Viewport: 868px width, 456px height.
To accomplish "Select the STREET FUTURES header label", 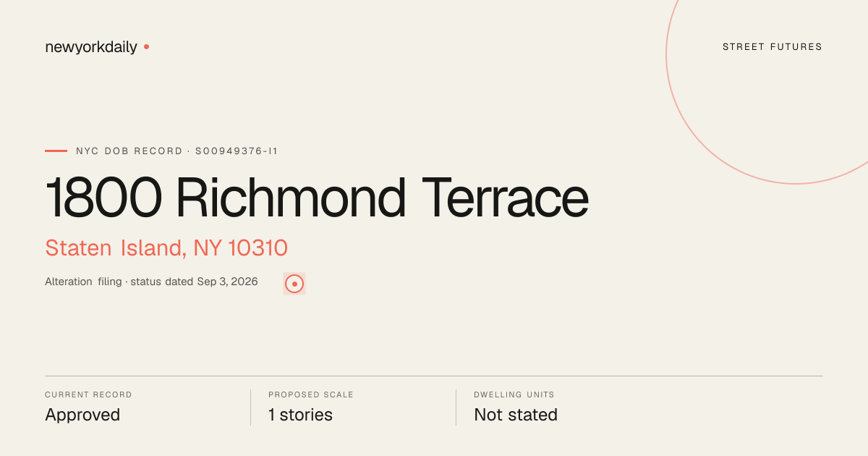I will 773,47.
